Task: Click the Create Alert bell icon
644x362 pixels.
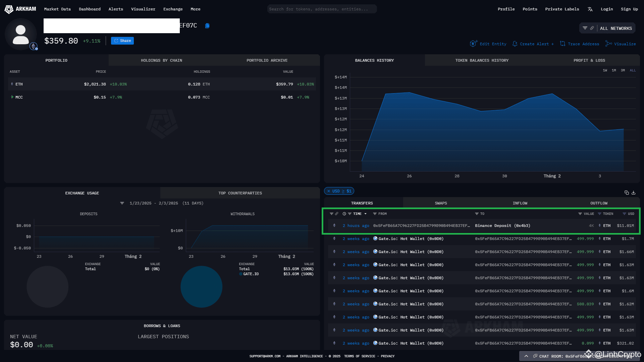Action: (515, 44)
